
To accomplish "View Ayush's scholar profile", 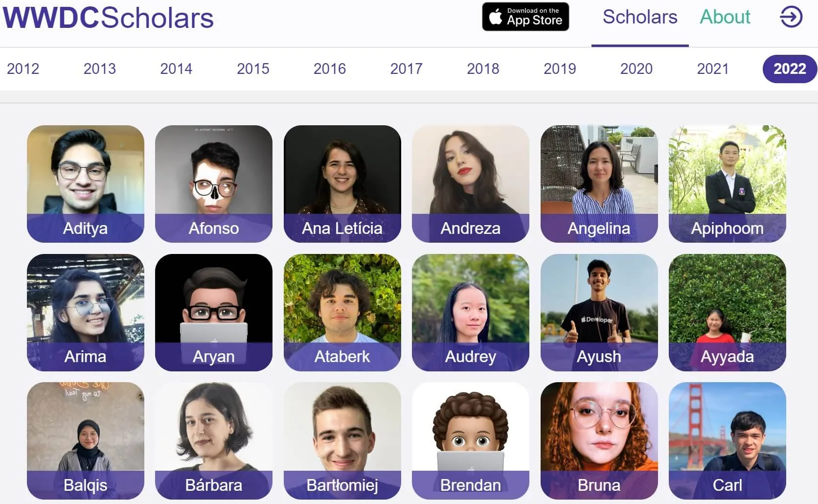I will point(599,313).
